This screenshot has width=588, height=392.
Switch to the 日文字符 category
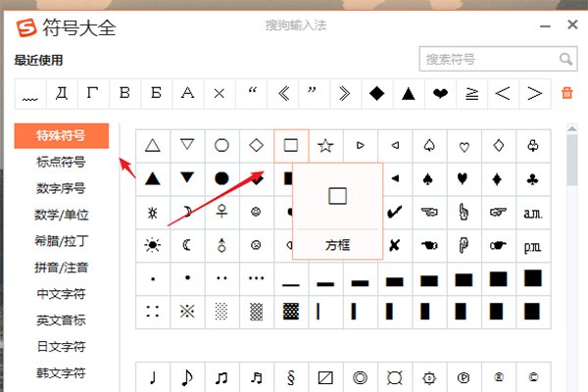[x=62, y=347]
